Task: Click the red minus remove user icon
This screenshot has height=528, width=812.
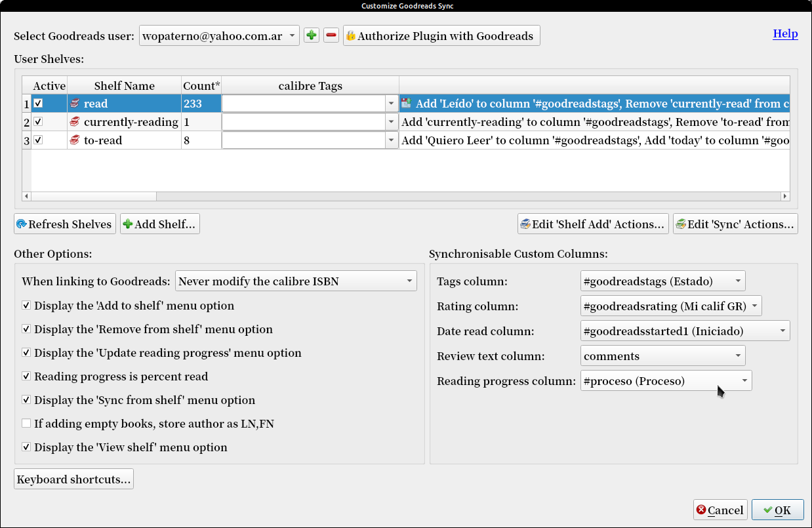Action: click(x=331, y=35)
